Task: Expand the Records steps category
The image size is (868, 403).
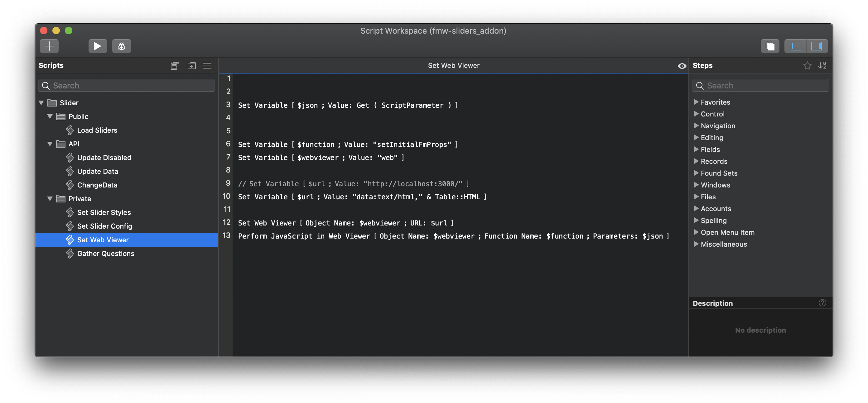Action: (696, 161)
